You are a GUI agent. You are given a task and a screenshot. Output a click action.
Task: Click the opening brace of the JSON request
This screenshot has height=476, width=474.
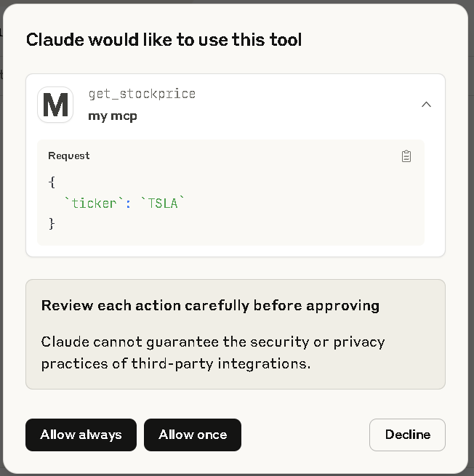click(x=52, y=183)
